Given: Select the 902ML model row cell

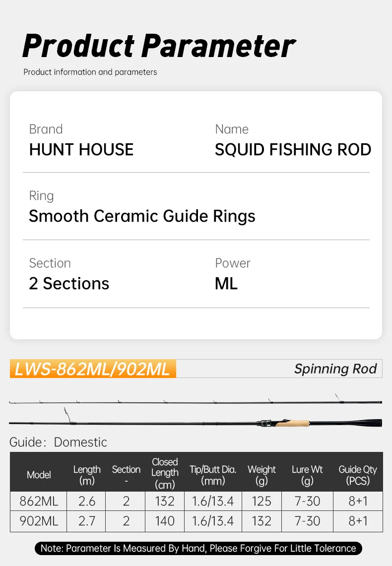Looking at the screenshot, I should point(39,521).
